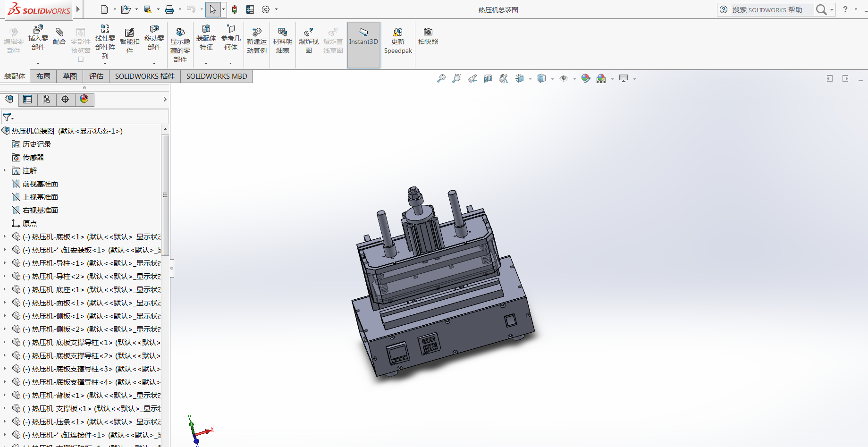The height and width of the screenshot is (447, 868).
Task: Switch to the 草图 (Sketch) tab
Action: (x=70, y=76)
